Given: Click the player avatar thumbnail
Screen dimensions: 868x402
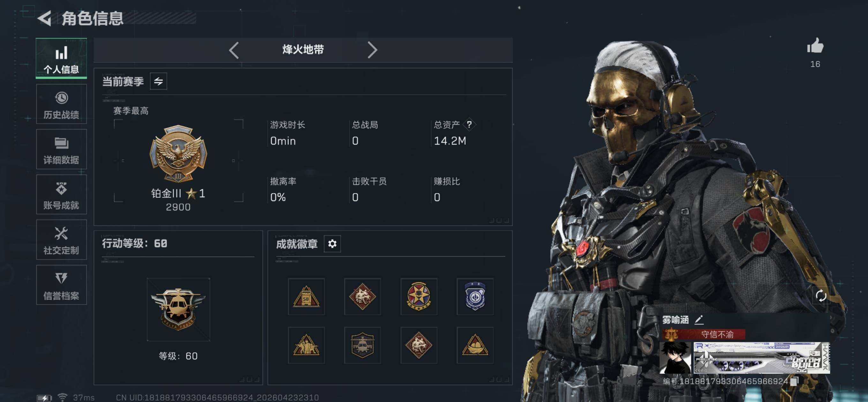Looking at the screenshot, I should [x=675, y=358].
